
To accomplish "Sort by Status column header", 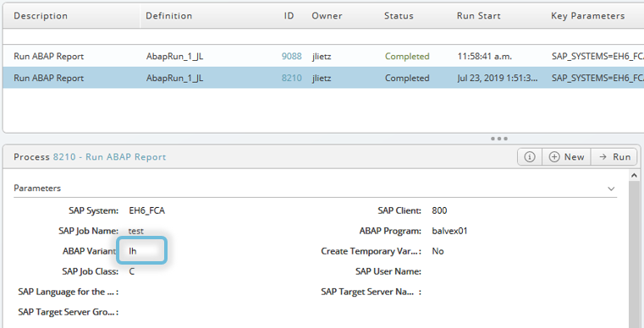I will 399,15.
